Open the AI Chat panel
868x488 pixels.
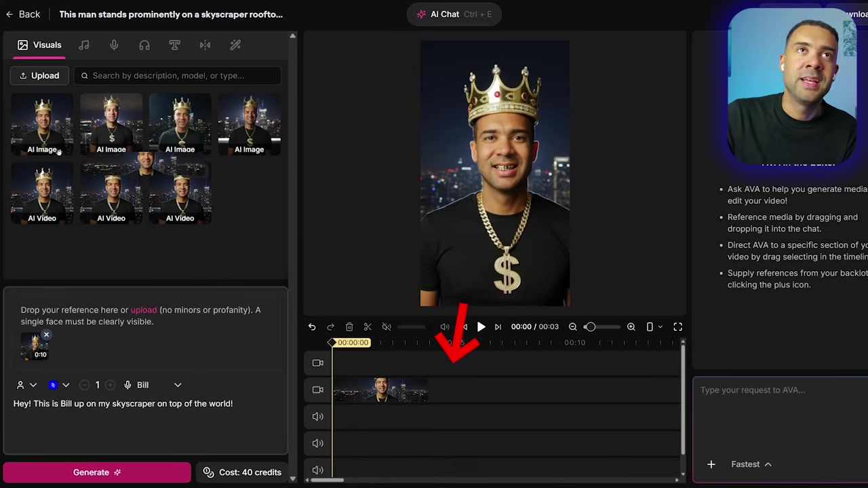click(454, 14)
